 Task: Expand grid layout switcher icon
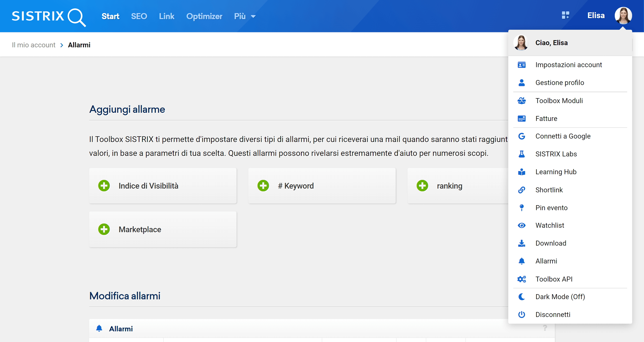click(x=565, y=15)
